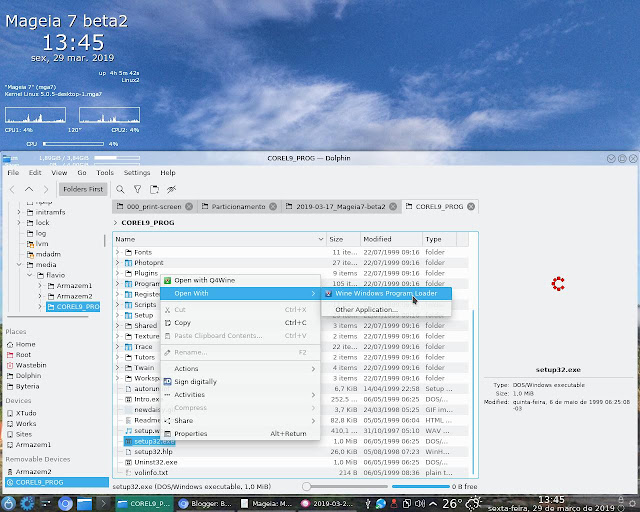Switch to the Particionamento tab
The height and width of the screenshot is (512, 640).
238,207
